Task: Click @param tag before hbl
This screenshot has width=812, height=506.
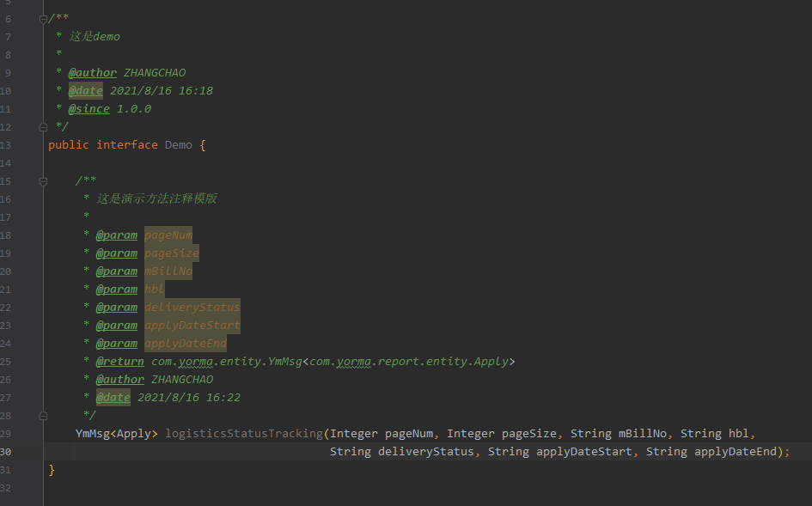Action: point(117,289)
